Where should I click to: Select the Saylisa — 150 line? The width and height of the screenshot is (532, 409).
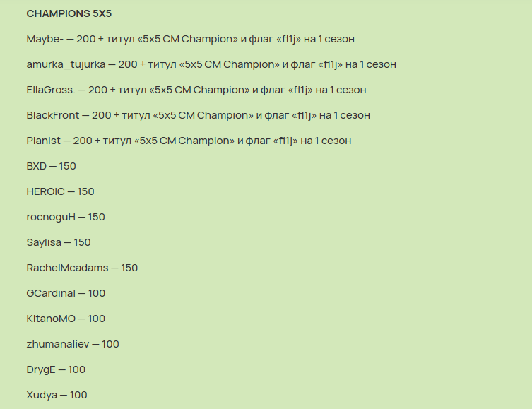pyautogui.click(x=59, y=242)
